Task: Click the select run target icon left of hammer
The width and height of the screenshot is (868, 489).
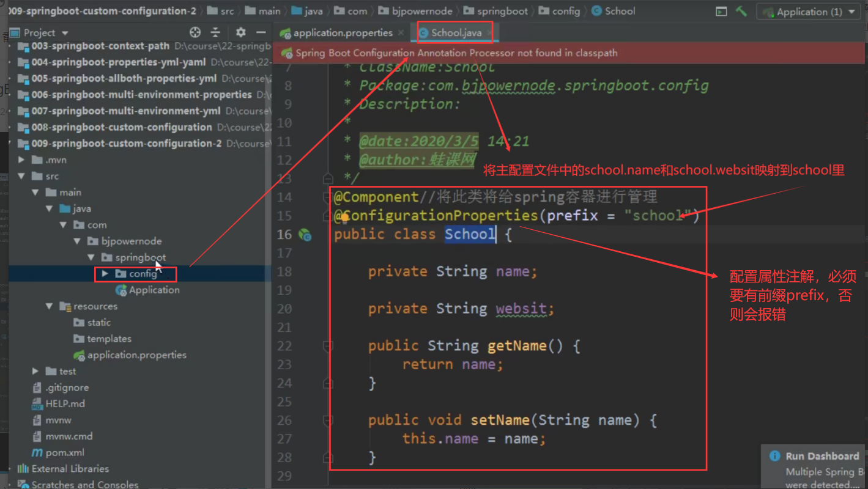Action: (x=722, y=11)
